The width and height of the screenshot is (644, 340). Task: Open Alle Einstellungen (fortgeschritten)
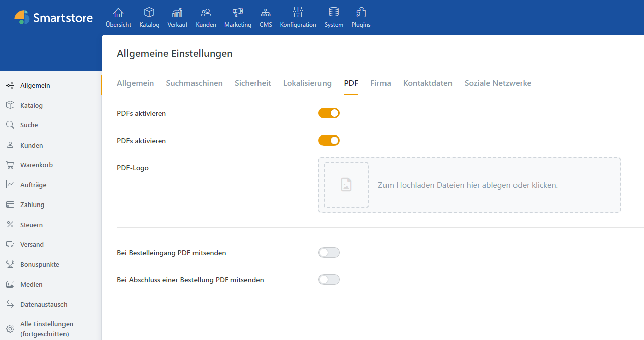point(46,328)
